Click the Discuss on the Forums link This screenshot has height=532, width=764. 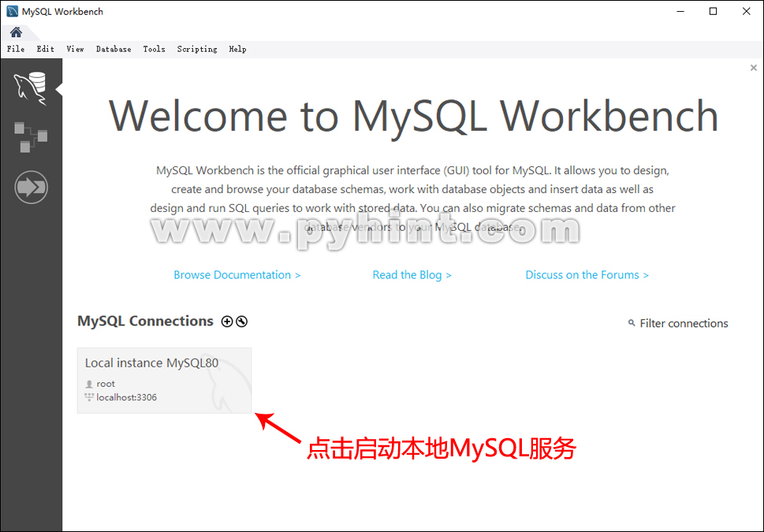tap(587, 275)
